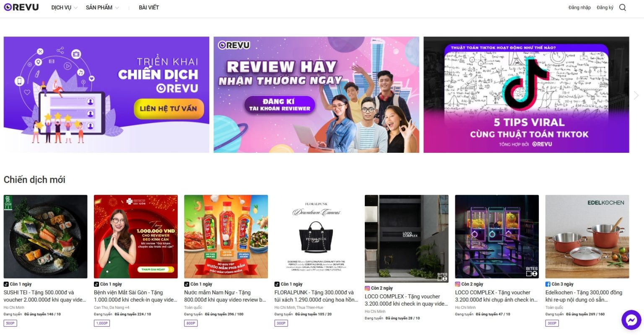The height and width of the screenshot is (335, 644).
Task: Open the 5 Tips Viral TikTok banner
Action: (x=526, y=95)
